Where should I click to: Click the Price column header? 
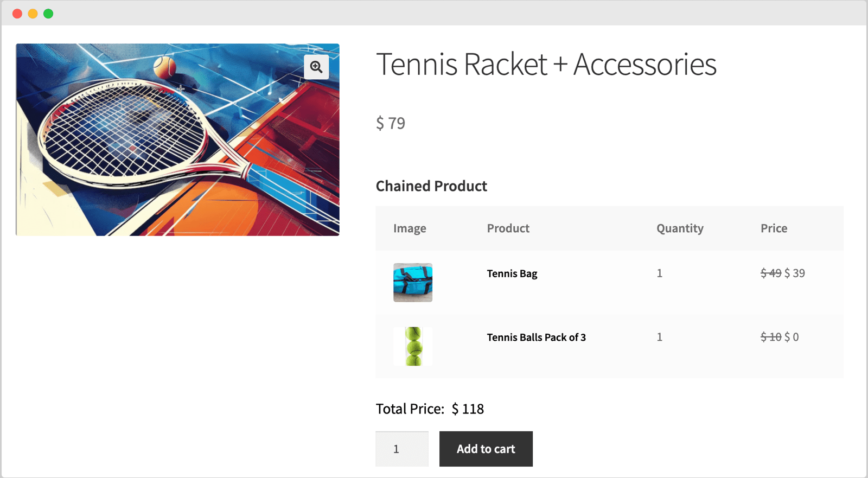coord(773,228)
